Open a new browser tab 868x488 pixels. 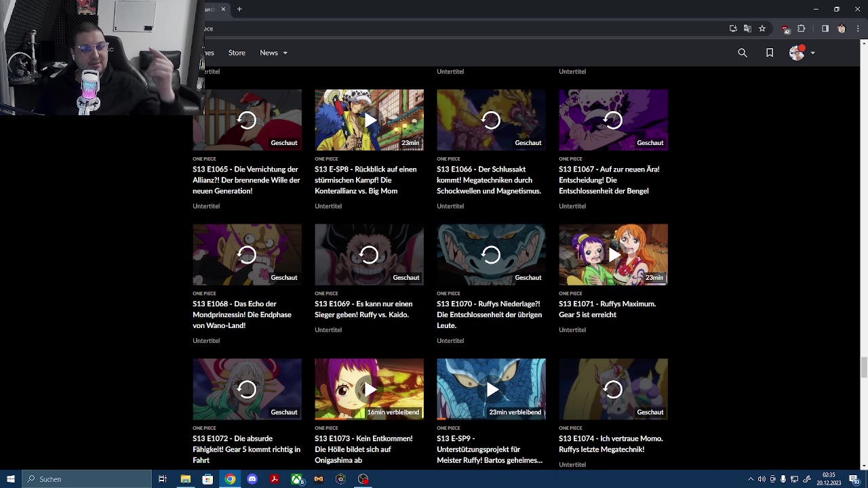click(239, 9)
